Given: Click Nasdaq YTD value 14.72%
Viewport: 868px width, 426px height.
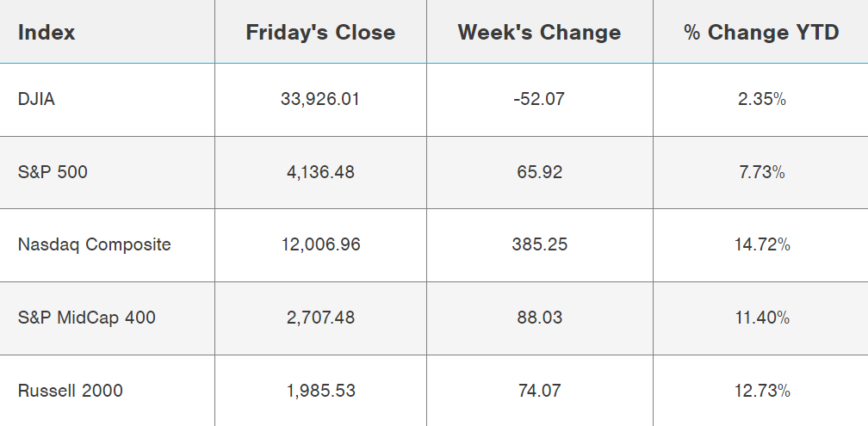Looking at the screenshot, I should click(761, 244).
